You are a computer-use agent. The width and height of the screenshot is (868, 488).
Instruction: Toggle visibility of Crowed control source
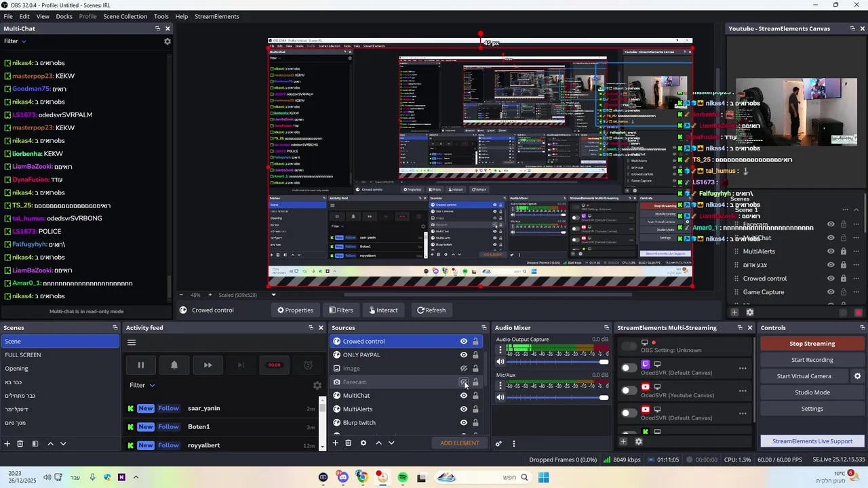464,342
